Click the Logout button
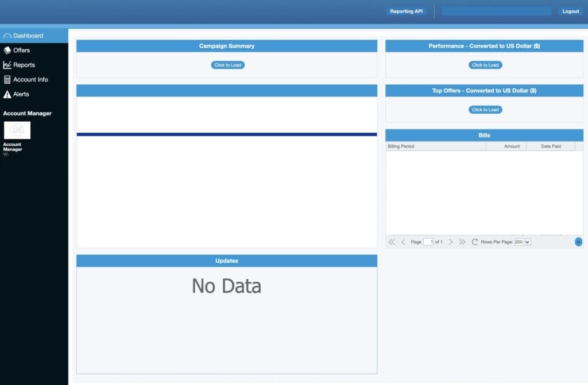The width and height of the screenshot is (588, 385). (x=570, y=11)
